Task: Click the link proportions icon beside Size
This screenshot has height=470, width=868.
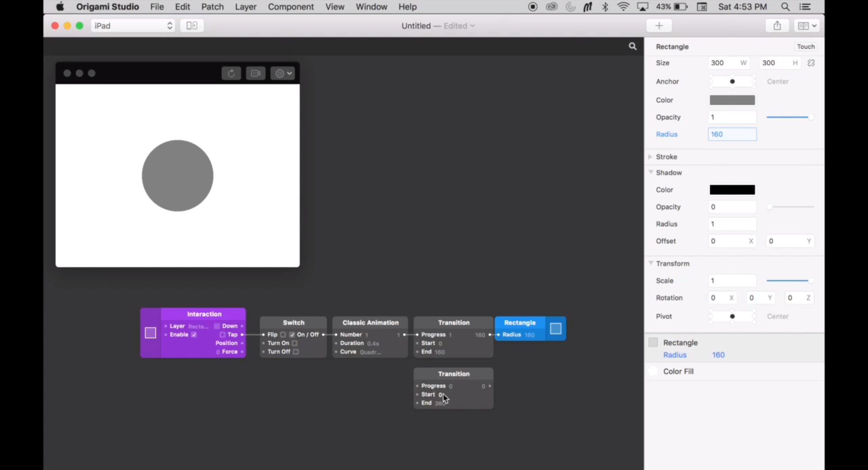Action: (x=811, y=63)
